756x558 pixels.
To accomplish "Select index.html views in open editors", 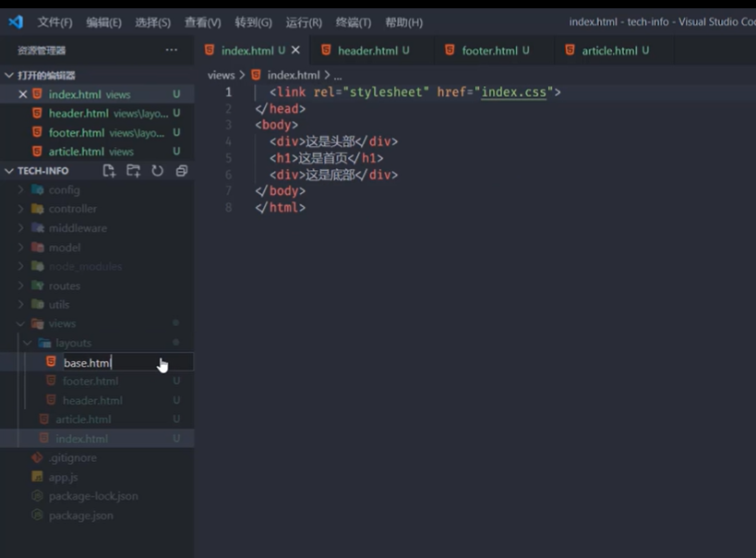I will pyautogui.click(x=97, y=94).
